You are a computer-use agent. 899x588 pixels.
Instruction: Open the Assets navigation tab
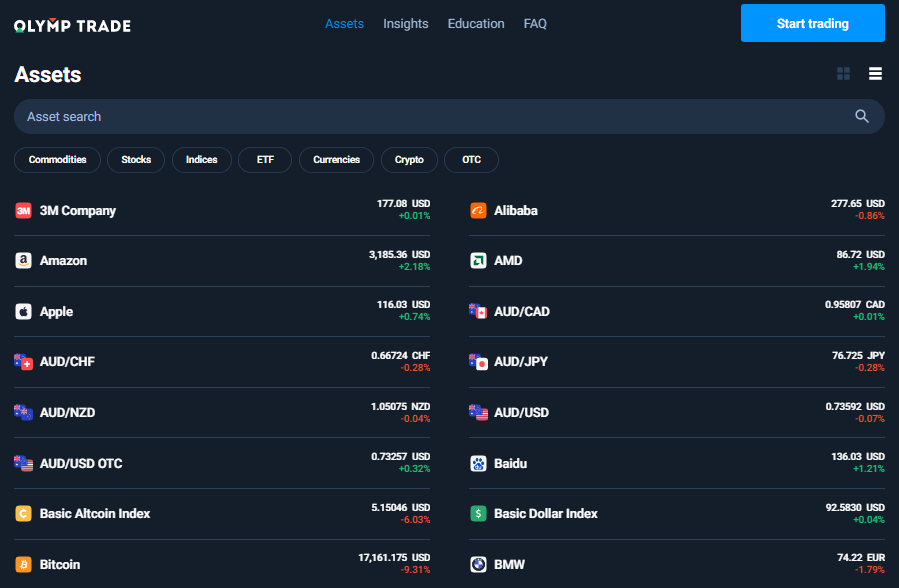(x=345, y=23)
